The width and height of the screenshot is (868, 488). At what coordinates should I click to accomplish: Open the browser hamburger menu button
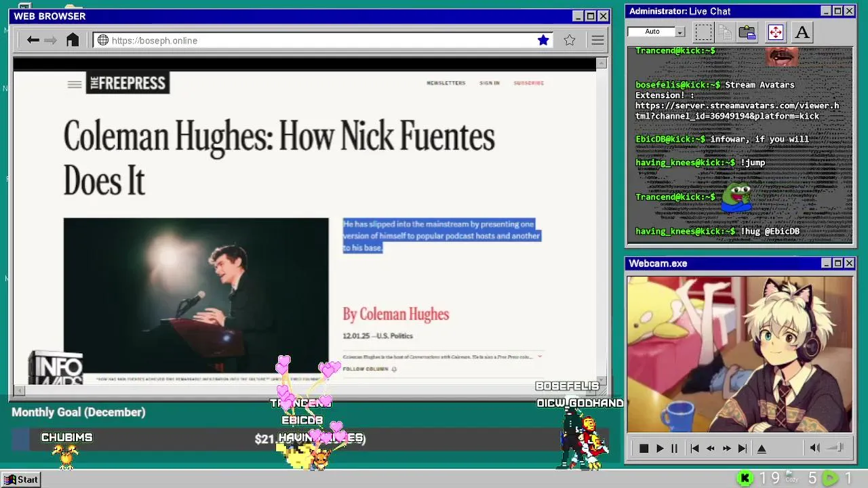(x=597, y=40)
